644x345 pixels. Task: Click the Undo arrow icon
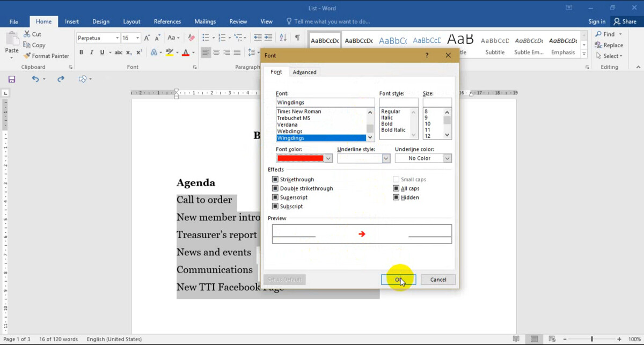[x=35, y=79]
